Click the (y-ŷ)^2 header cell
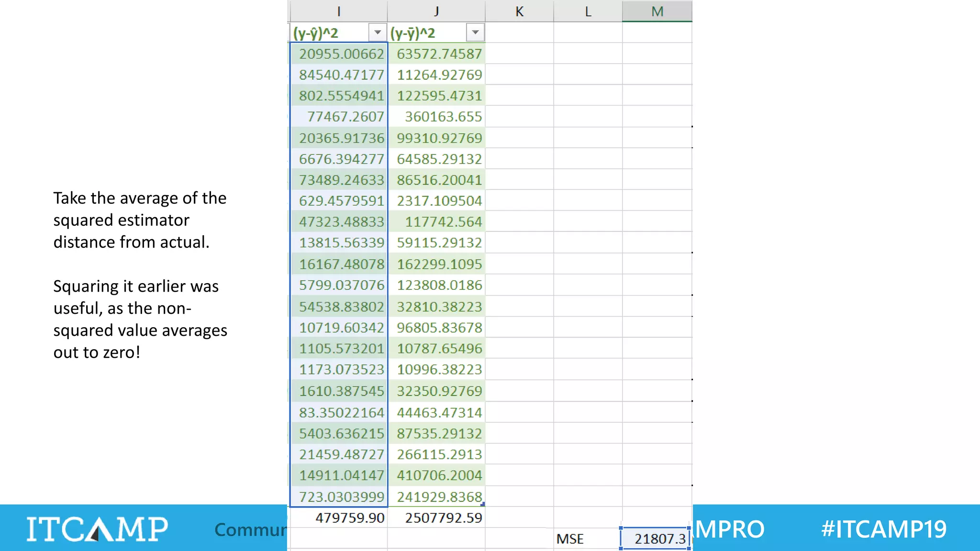The height and width of the screenshot is (551, 980). tap(339, 33)
